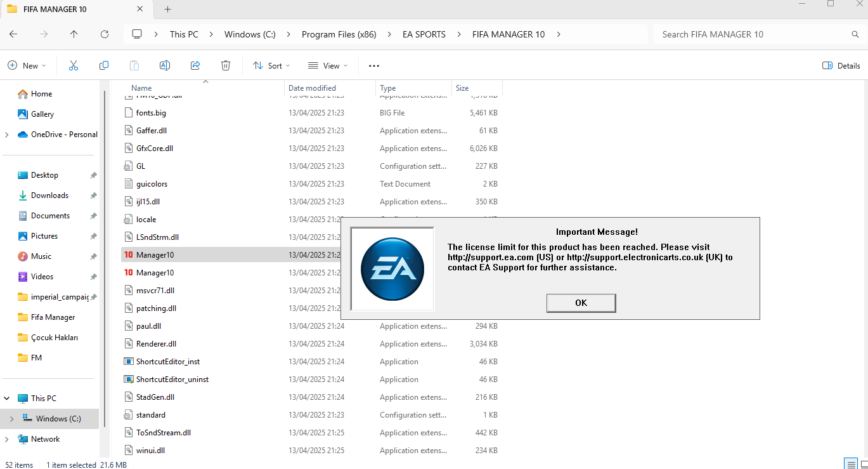The width and height of the screenshot is (868, 469).
Task: Open the New dropdown menu
Action: click(x=27, y=65)
